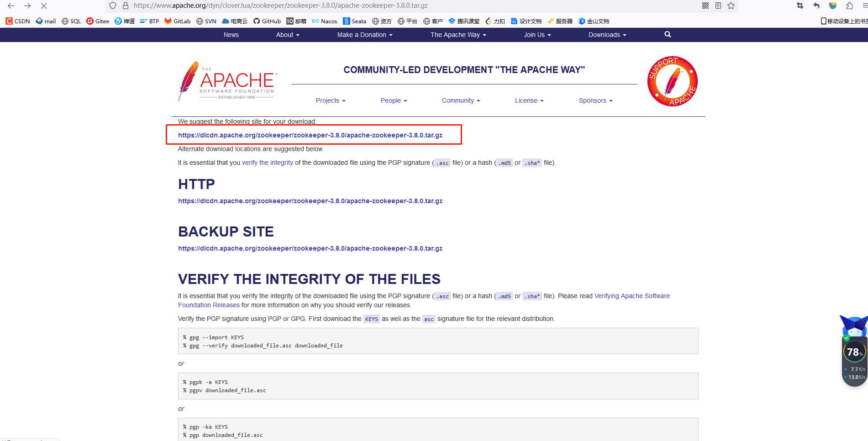Open the GitLab bookmark
868x441 pixels.
click(178, 21)
